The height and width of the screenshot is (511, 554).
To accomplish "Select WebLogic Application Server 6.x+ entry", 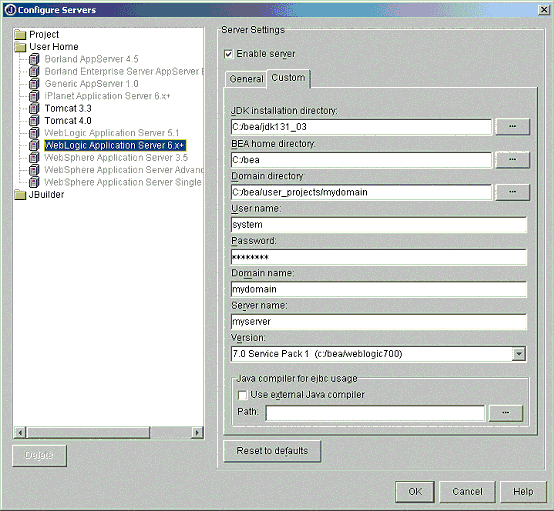I will 115,145.
